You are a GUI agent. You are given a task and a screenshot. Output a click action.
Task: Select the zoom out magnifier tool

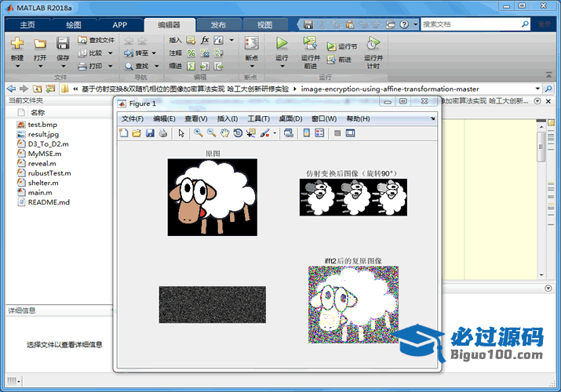click(x=211, y=133)
